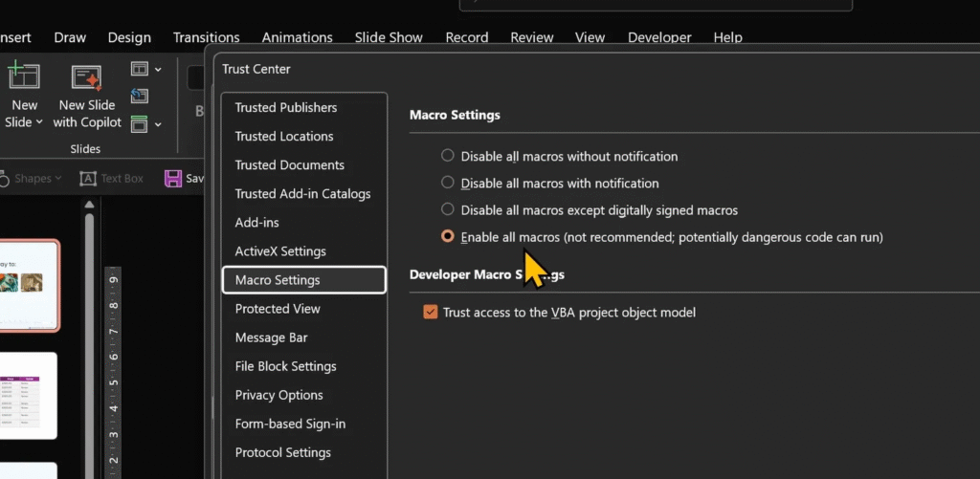Click New Slide with Copilot icon

point(87,76)
